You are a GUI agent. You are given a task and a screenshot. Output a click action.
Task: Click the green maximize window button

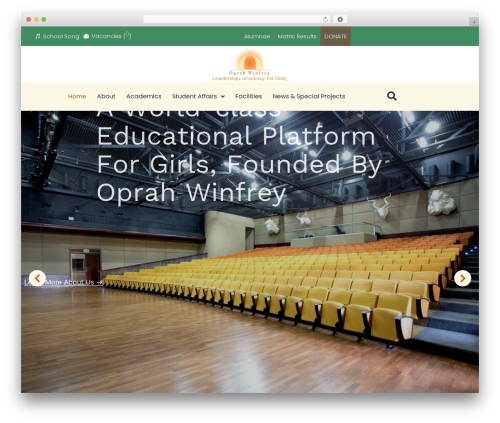coord(44,19)
